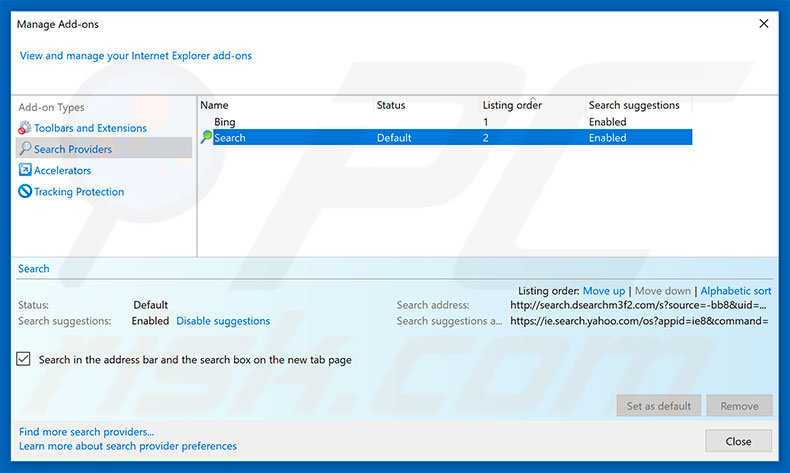Screen dimensions: 790x473
Task: Click Enabled suggestions cell in Bing row
Action: [607, 121]
